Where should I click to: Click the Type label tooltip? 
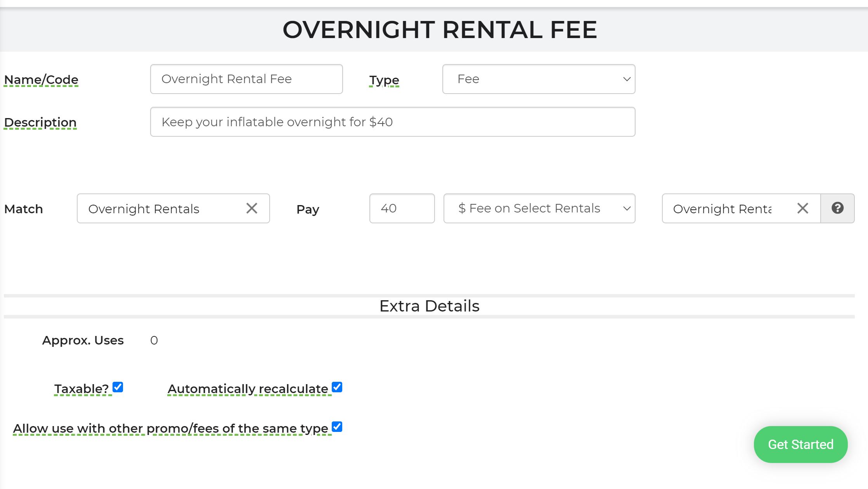tap(384, 80)
